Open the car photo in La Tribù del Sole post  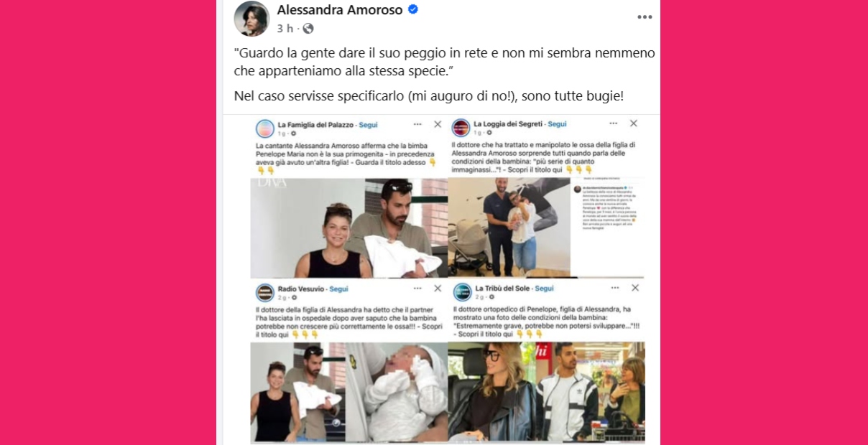[x=546, y=391]
